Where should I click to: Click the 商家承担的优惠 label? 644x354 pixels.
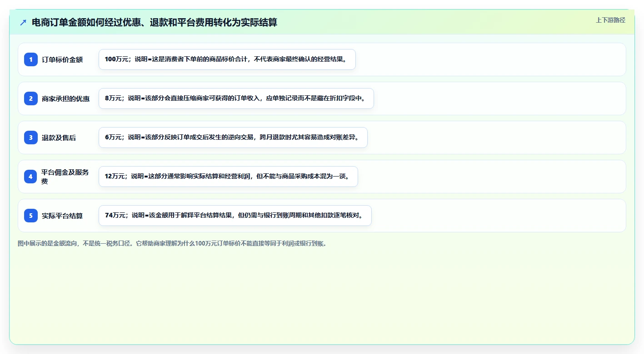[66, 98]
